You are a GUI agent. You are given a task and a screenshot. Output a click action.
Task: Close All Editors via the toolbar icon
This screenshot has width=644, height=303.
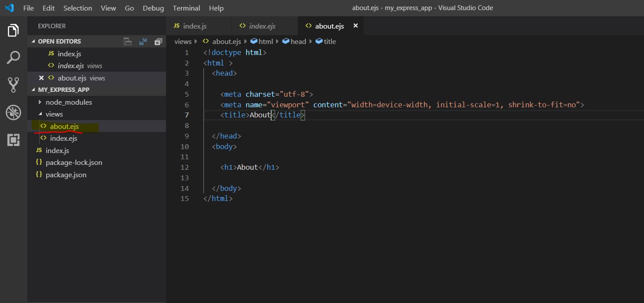click(158, 41)
